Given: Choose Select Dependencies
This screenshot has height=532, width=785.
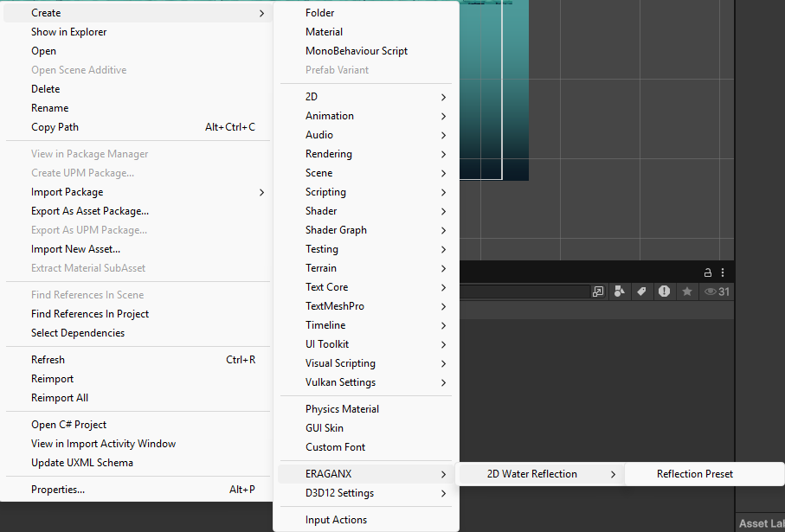Looking at the screenshot, I should coord(138,333).
